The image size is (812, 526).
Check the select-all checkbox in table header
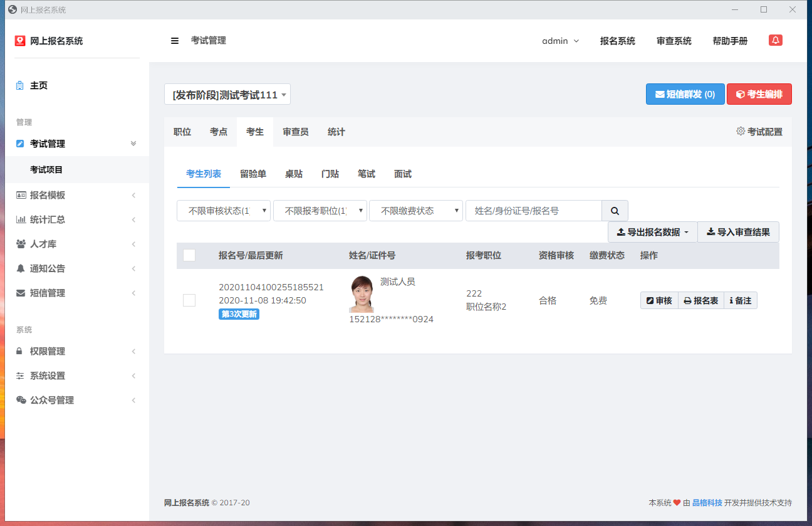pyautogui.click(x=189, y=255)
